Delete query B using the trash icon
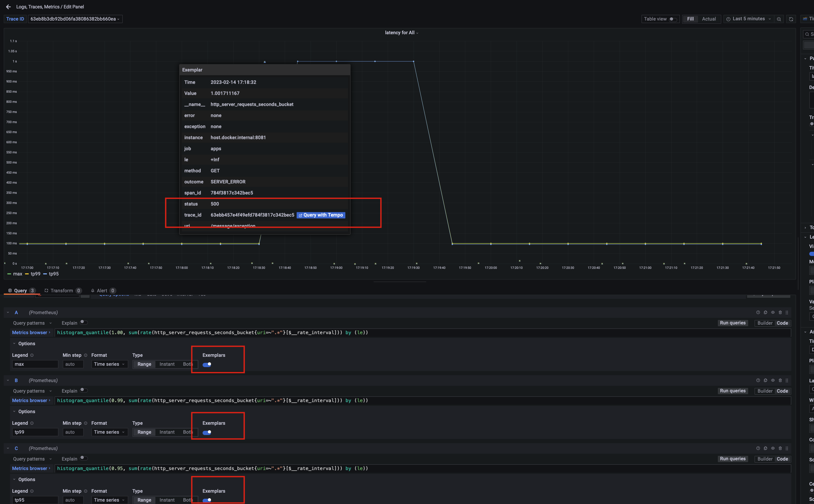This screenshot has width=814, height=504. coord(780,380)
